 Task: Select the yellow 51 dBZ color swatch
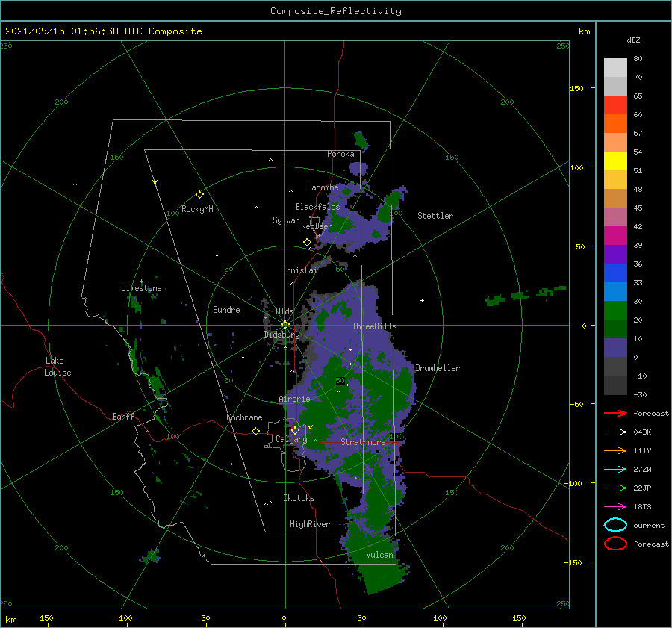(x=615, y=161)
